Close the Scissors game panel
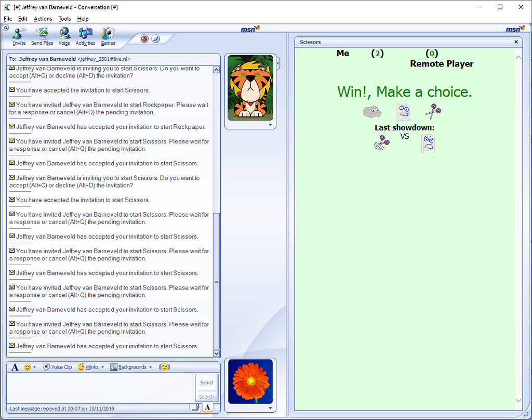Screen dimensions: 532x420 pyautogui.click(x=516, y=42)
